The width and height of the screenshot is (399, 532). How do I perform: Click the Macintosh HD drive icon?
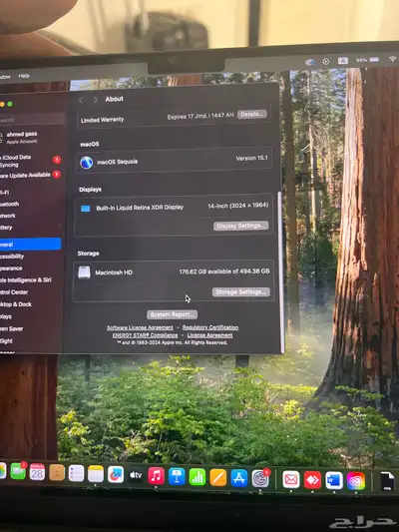pos(84,272)
